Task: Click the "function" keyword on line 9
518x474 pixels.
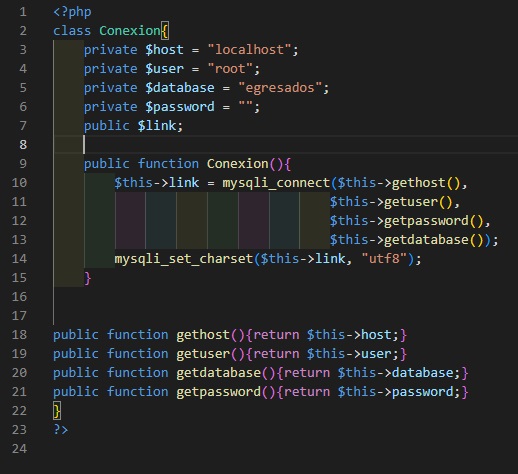Action: pos(168,164)
